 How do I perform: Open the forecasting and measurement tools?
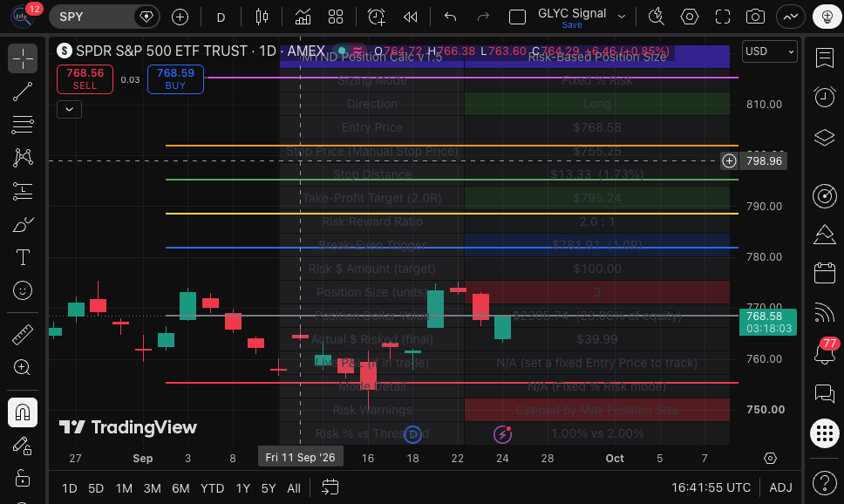[x=23, y=191]
